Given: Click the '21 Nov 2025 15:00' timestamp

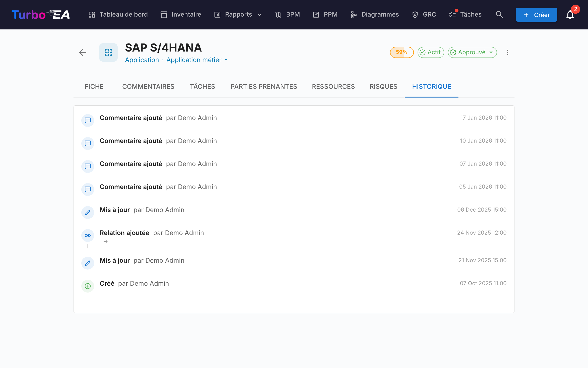Looking at the screenshot, I should [x=482, y=260].
